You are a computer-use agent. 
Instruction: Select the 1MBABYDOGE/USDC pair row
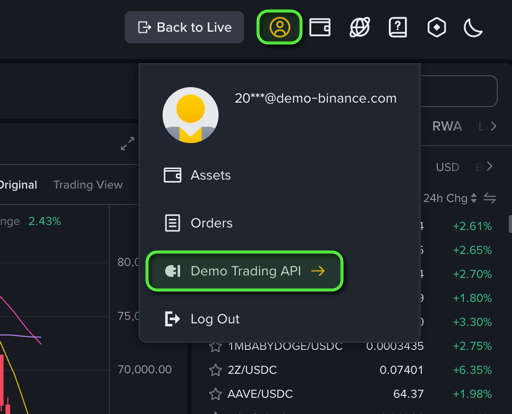point(350,346)
